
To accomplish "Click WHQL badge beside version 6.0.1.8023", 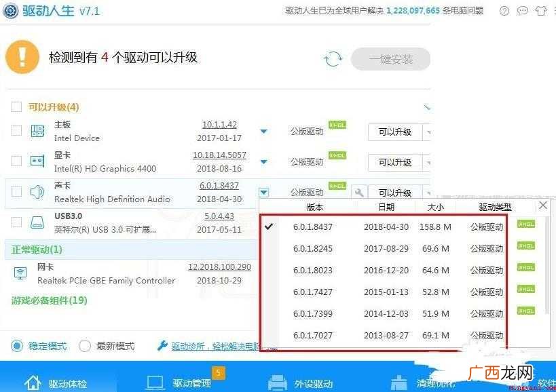I will (x=526, y=267).
